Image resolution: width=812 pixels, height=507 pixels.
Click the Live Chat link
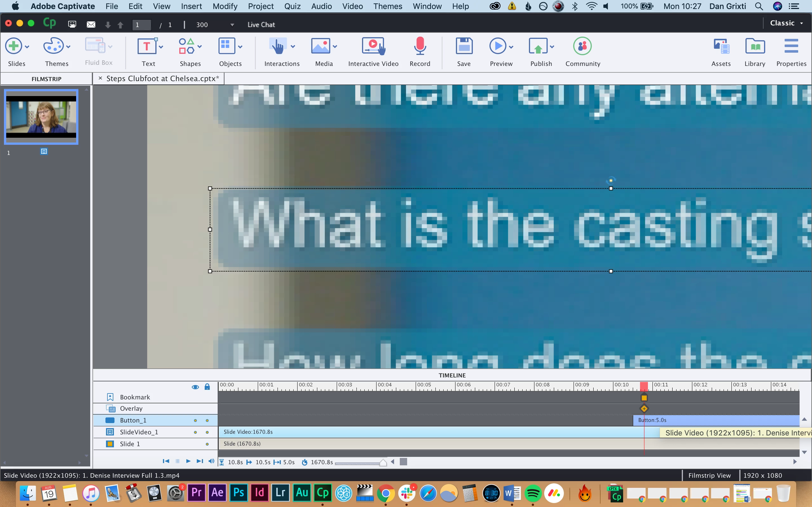pos(261,25)
